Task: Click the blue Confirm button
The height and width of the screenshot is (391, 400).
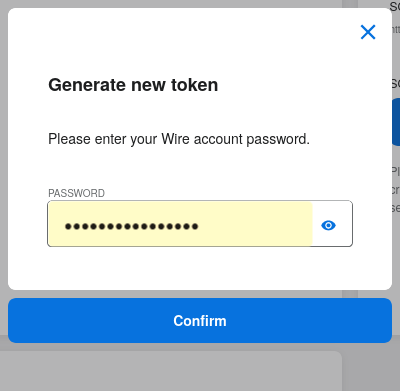Action: (200, 320)
